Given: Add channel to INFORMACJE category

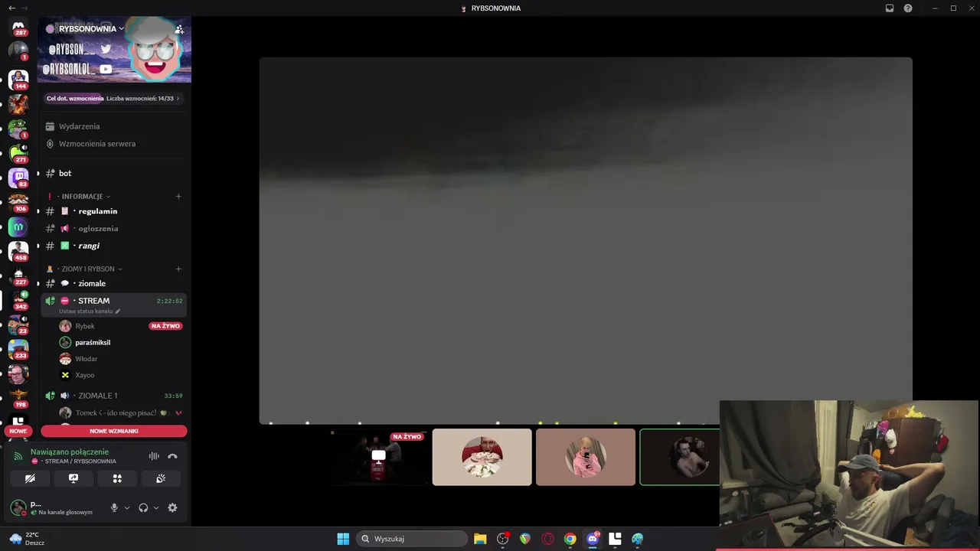Looking at the screenshot, I should [178, 197].
